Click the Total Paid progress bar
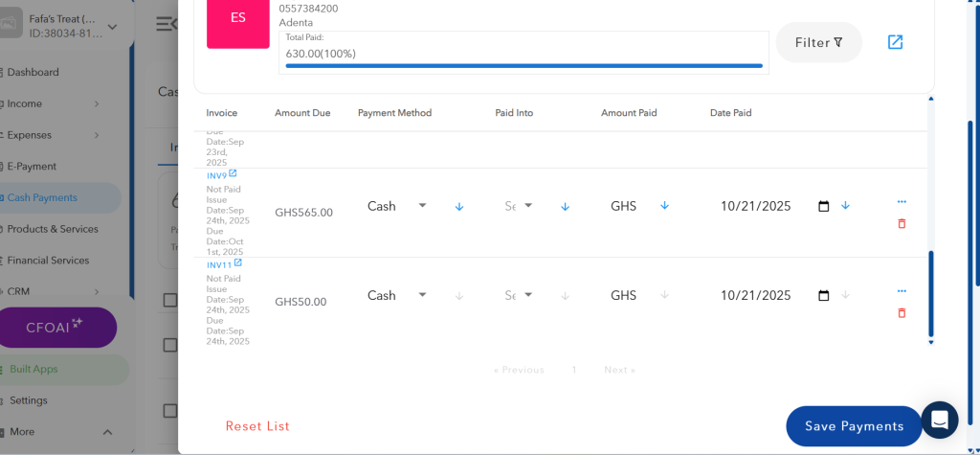 (x=523, y=66)
